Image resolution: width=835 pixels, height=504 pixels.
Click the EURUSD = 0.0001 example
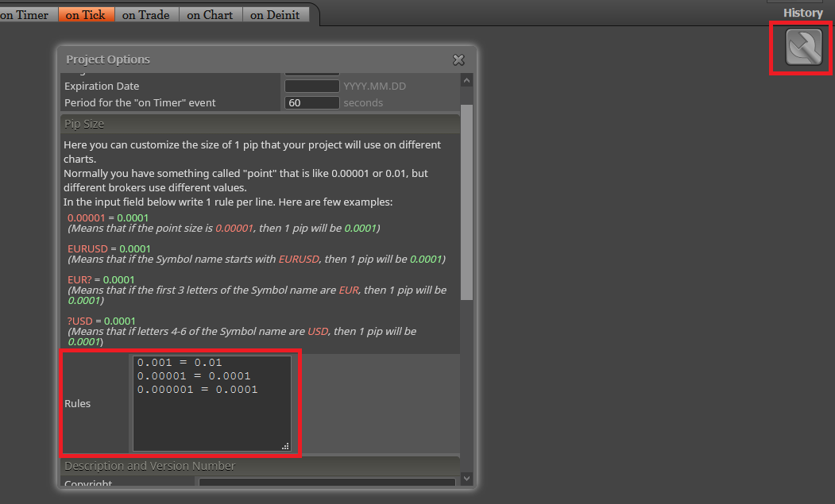[109, 248]
